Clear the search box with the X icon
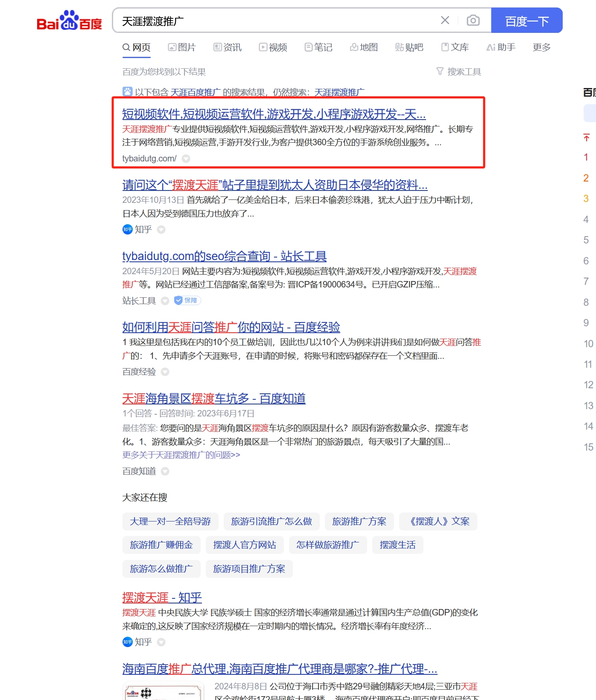Screen dimensions: 596x700 point(445,20)
